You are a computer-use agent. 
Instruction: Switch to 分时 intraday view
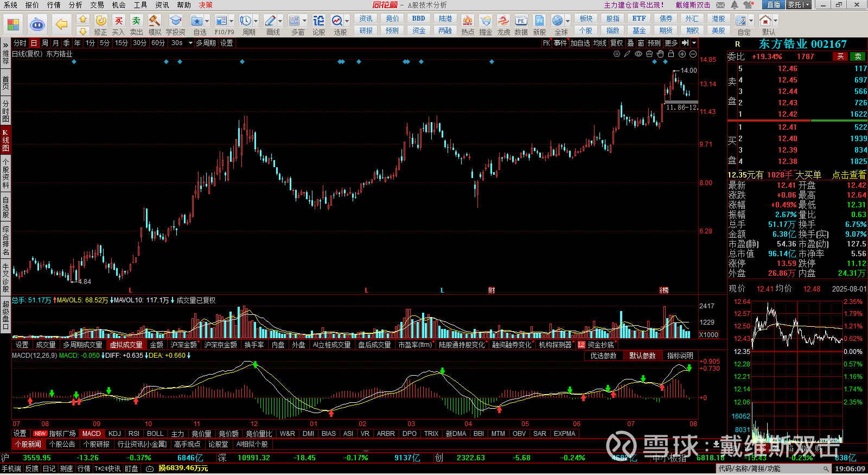20,43
